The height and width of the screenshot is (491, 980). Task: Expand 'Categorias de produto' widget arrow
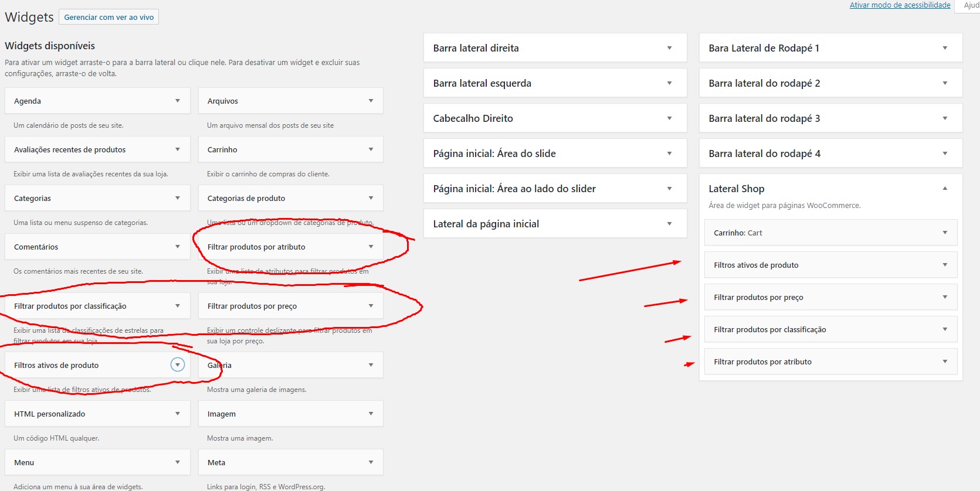tap(371, 198)
